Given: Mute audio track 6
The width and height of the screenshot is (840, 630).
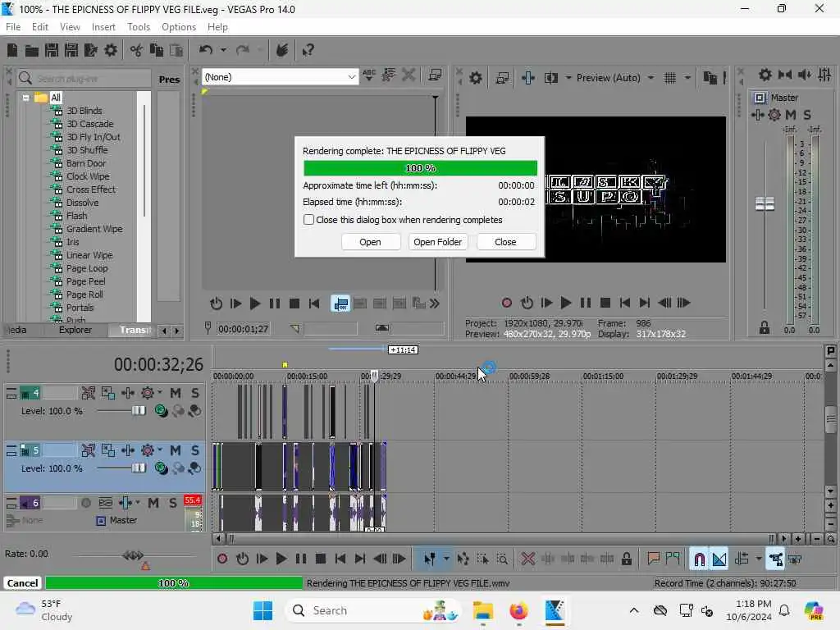Looking at the screenshot, I should pyautogui.click(x=153, y=503).
